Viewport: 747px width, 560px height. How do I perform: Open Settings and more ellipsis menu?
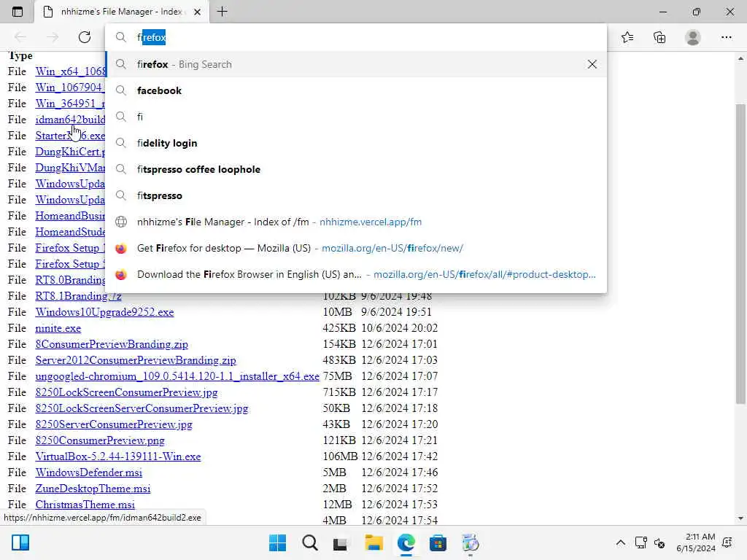[726, 37]
